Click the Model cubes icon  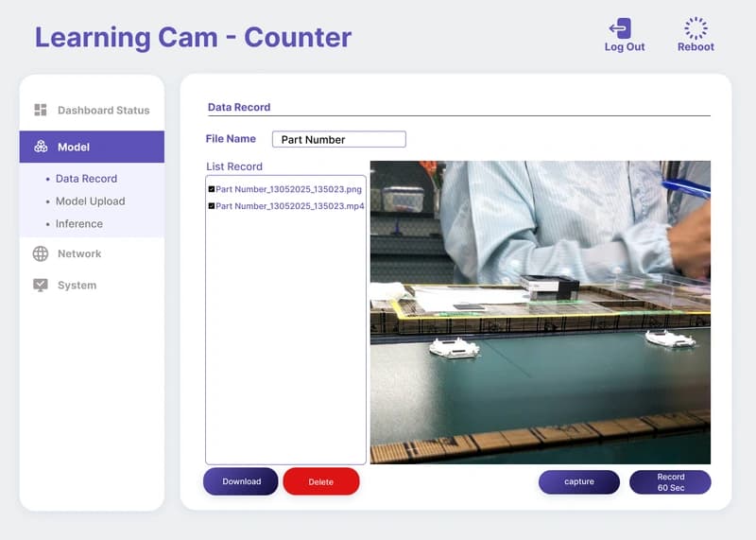point(41,147)
